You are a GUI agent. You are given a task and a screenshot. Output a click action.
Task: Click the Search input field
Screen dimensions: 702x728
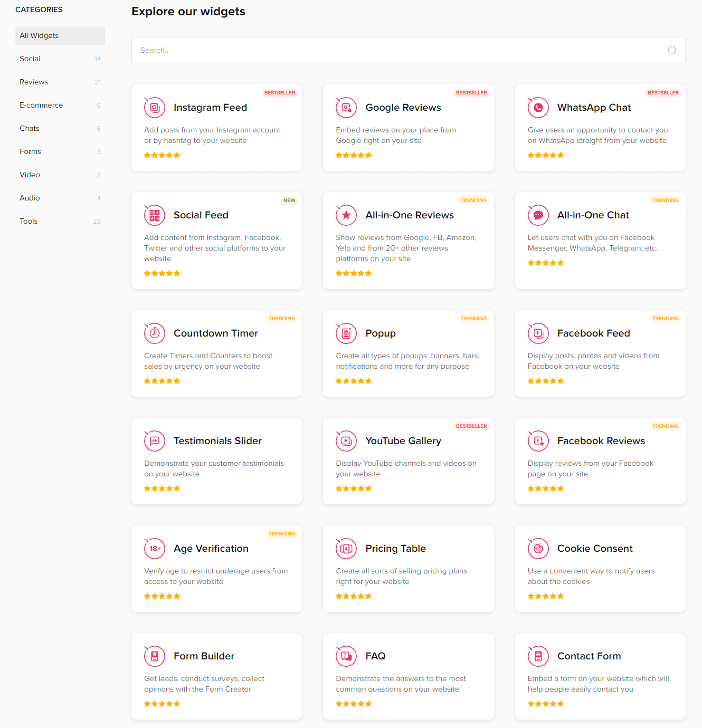pyautogui.click(x=369, y=50)
